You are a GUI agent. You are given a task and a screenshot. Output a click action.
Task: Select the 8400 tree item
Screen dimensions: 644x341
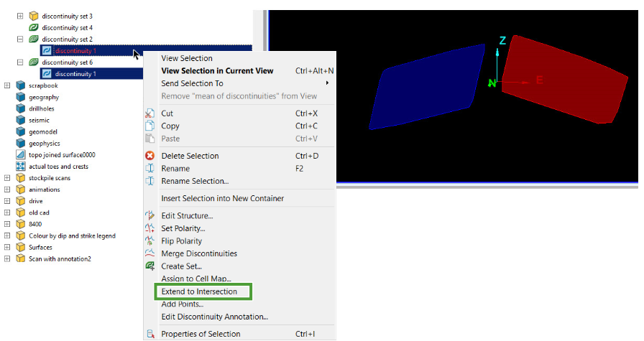point(35,224)
